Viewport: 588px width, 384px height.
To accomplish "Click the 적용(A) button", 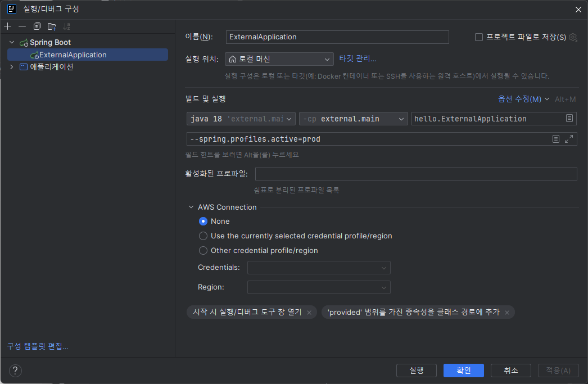I will point(558,371).
